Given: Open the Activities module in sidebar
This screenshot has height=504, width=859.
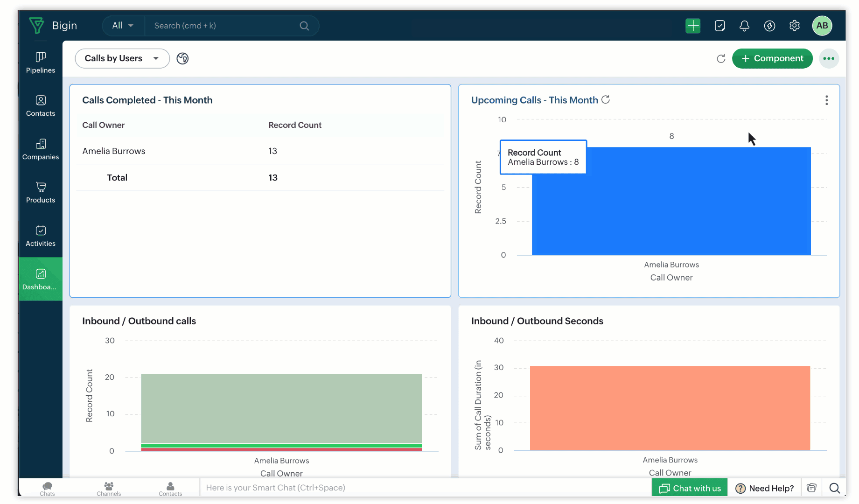Looking at the screenshot, I should point(41,236).
